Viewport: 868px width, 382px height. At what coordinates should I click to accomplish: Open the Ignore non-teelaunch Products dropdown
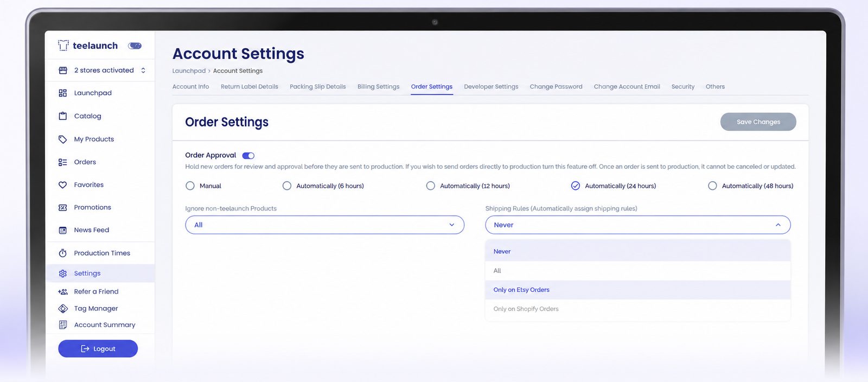(x=324, y=225)
